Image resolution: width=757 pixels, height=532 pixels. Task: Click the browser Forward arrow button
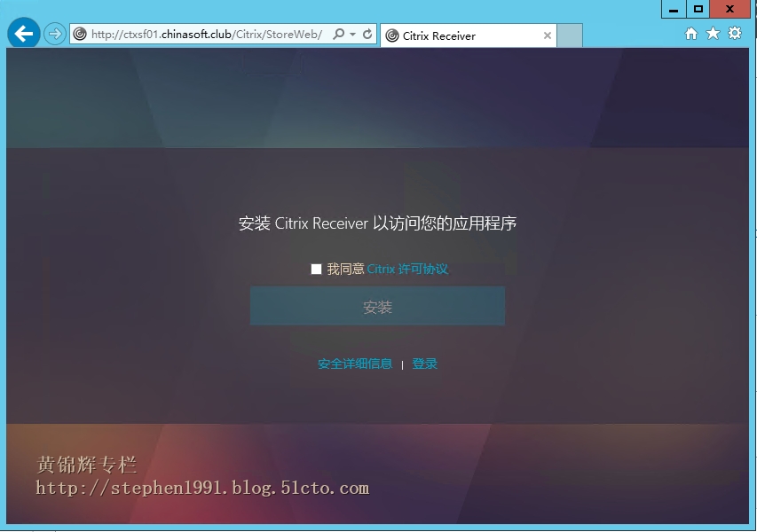click(54, 35)
